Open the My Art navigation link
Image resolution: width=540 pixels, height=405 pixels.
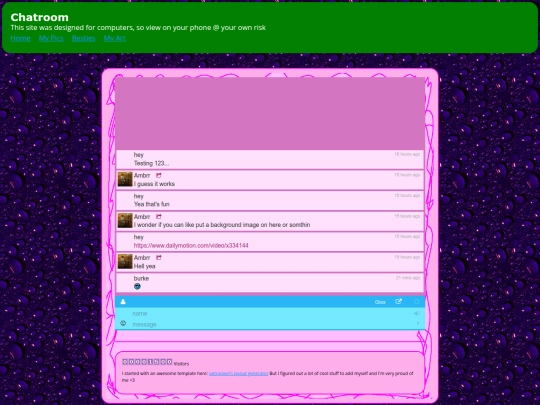pyautogui.click(x=115, y=38)
